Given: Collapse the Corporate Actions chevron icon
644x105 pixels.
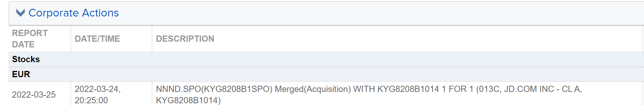Looking at the screenshot, I should pos(21,13).
